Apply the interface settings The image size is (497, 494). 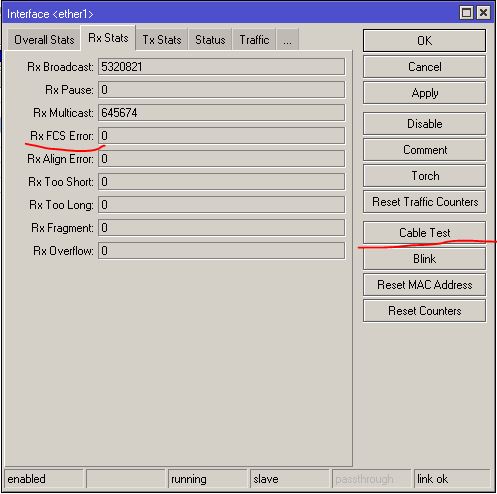click(x=424, y=93)
